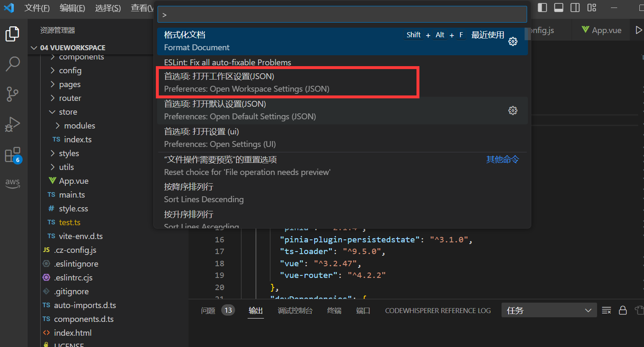Run ESLint: Fix all auto-fixable Problems
Screen dimensions: 644x347
click(x=342, y=62)
